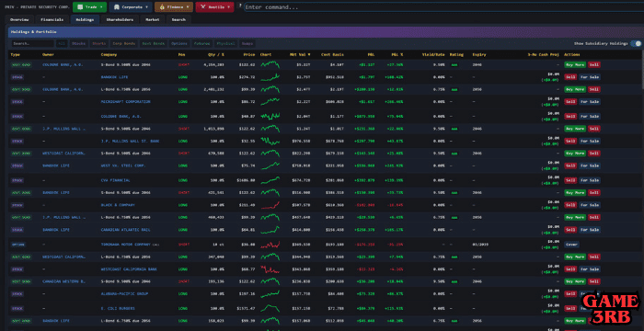Click the 03/2039 expiry on Toronaga option
Viewport: 644px width, 331px height.
[x=479, y=245]
